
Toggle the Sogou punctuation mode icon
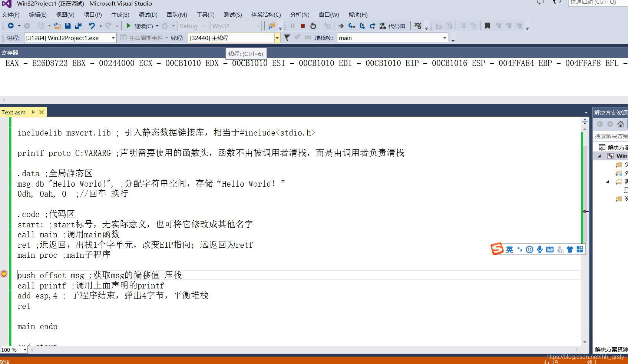point(520,250)
